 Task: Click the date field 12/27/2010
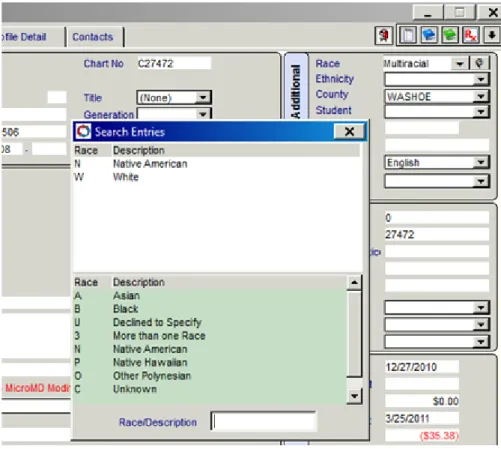(x=422, y=367)
